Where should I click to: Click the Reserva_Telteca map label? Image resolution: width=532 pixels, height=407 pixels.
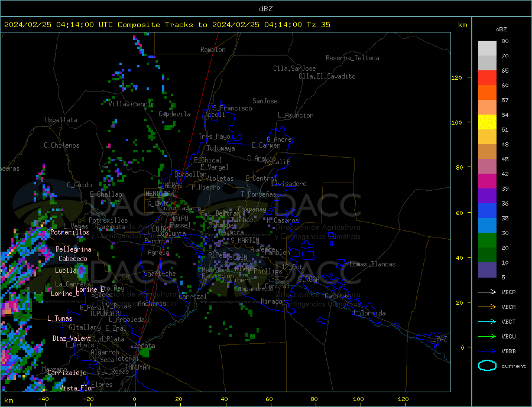click(352, 58)
